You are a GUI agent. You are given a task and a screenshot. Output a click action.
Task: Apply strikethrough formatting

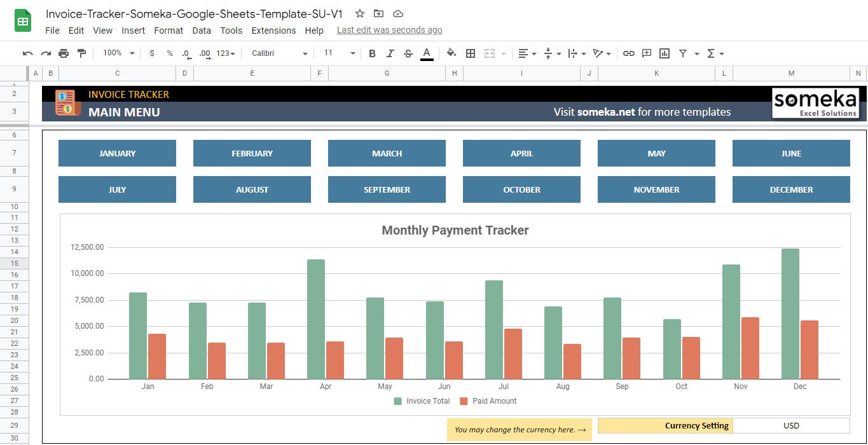408,53
